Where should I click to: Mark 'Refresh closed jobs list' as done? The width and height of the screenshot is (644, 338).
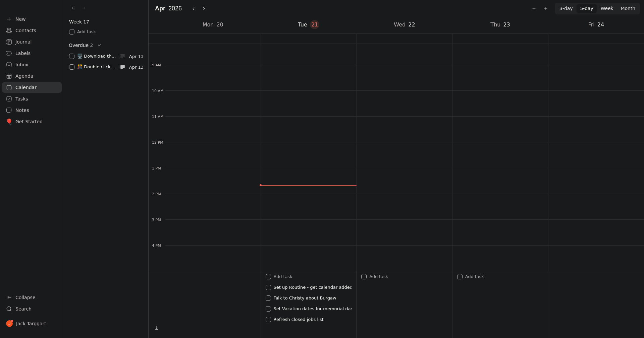pos(268,320)
